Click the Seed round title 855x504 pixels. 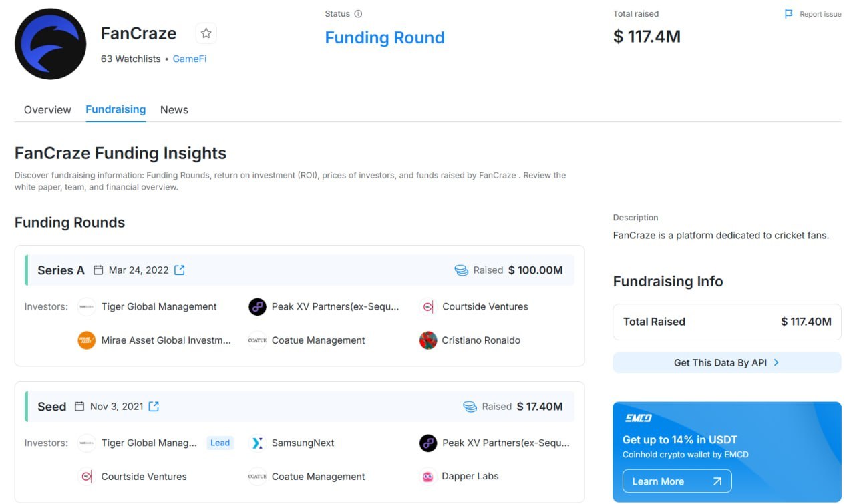pyautogui.click(x=51, y=407)
